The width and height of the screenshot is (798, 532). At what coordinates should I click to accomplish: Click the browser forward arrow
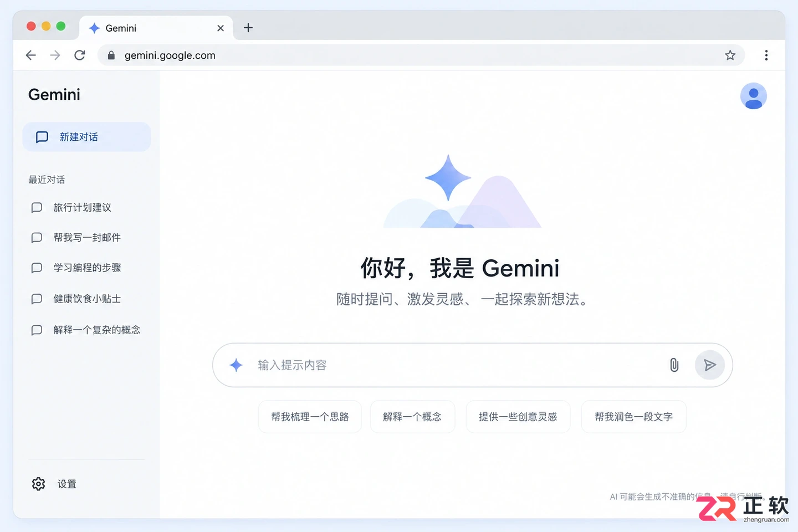(x=55, y=55)
